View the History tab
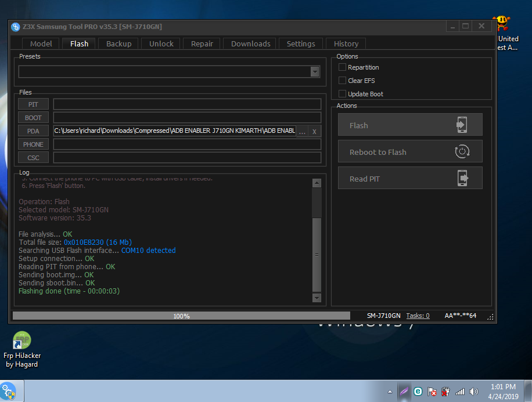The width and height of the screenshot is (532, 402). (x=346, y=44)
